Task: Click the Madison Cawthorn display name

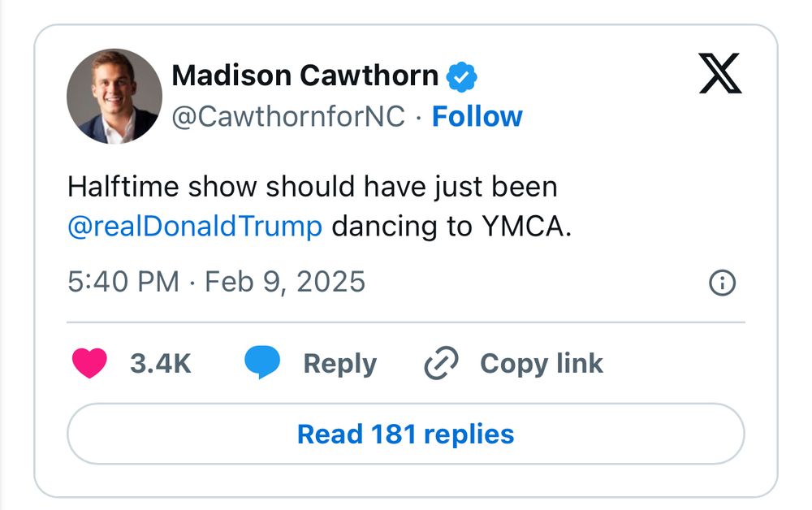Action: 305,76
